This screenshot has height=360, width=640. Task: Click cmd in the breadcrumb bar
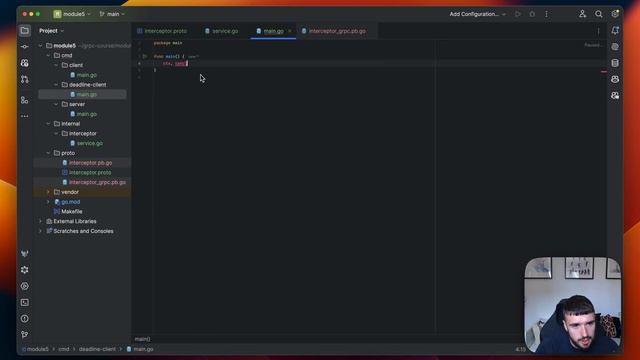[x=64, y=349]
